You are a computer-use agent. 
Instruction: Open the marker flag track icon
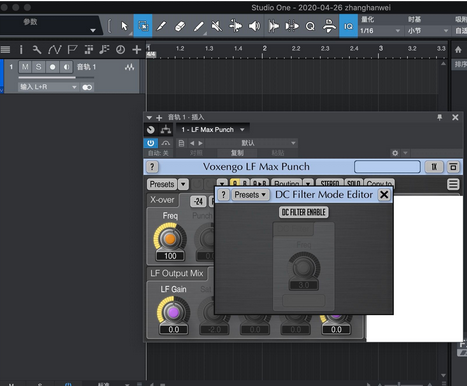point(72,50)
